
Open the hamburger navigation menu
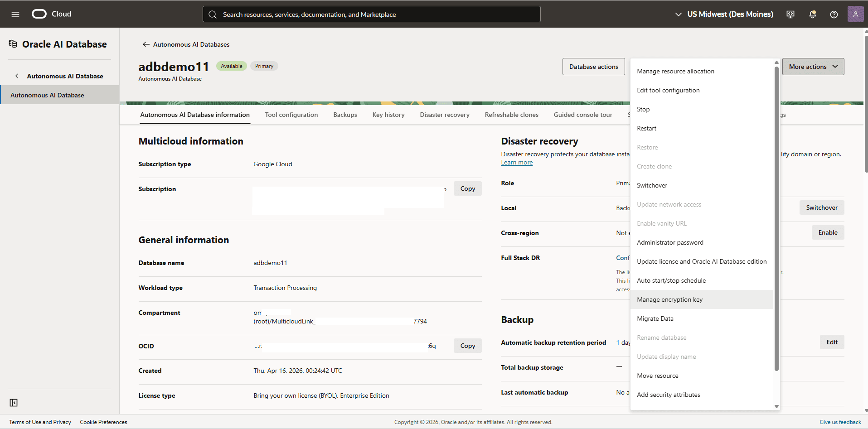tap(15, 14)
